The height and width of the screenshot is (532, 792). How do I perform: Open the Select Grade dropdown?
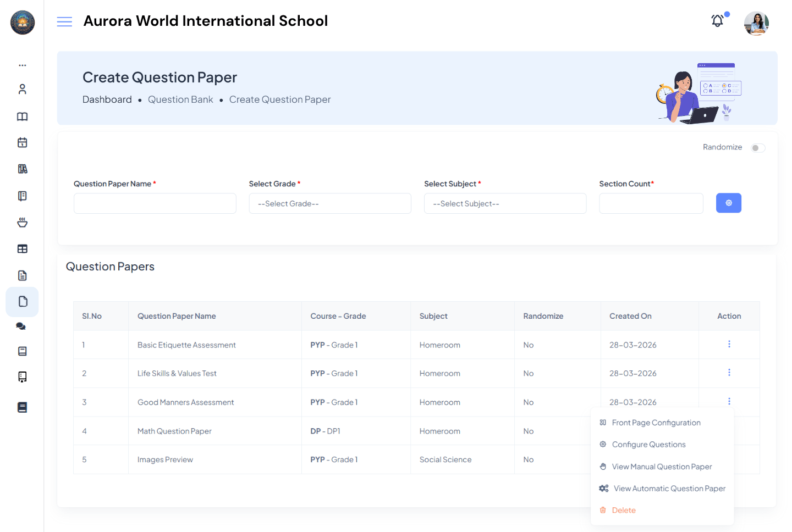point(330,203)
